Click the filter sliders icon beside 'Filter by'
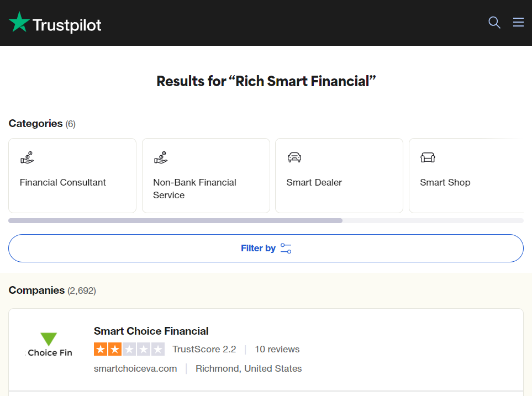532x396 pixels. click(286, 248)
